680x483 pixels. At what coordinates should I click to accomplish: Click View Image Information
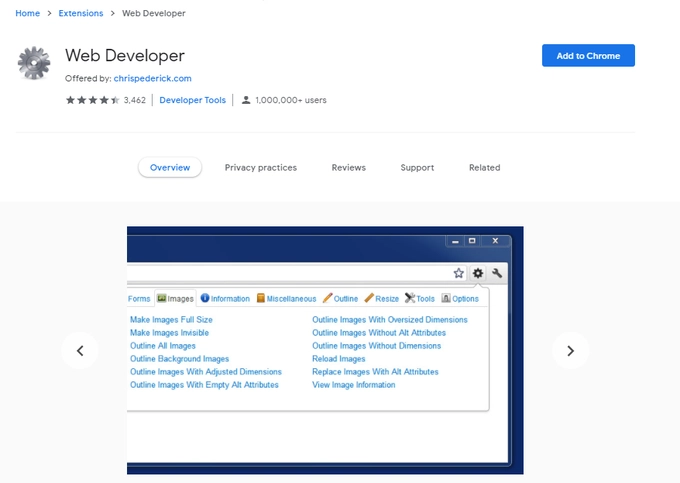[353, 385]
